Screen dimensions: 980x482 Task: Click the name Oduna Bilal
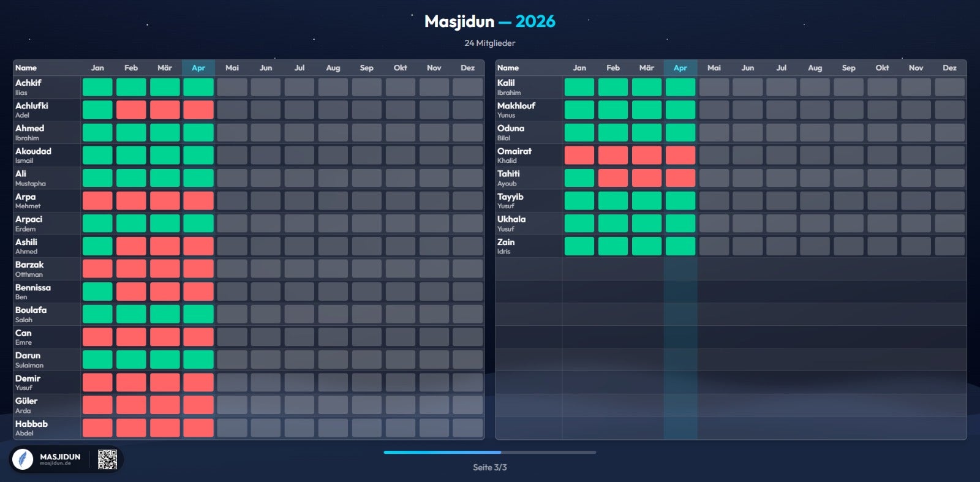coord(511,132)
